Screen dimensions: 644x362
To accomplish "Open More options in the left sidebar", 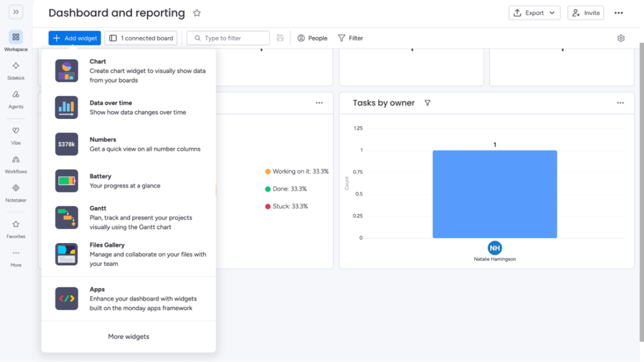I will 16,258.
